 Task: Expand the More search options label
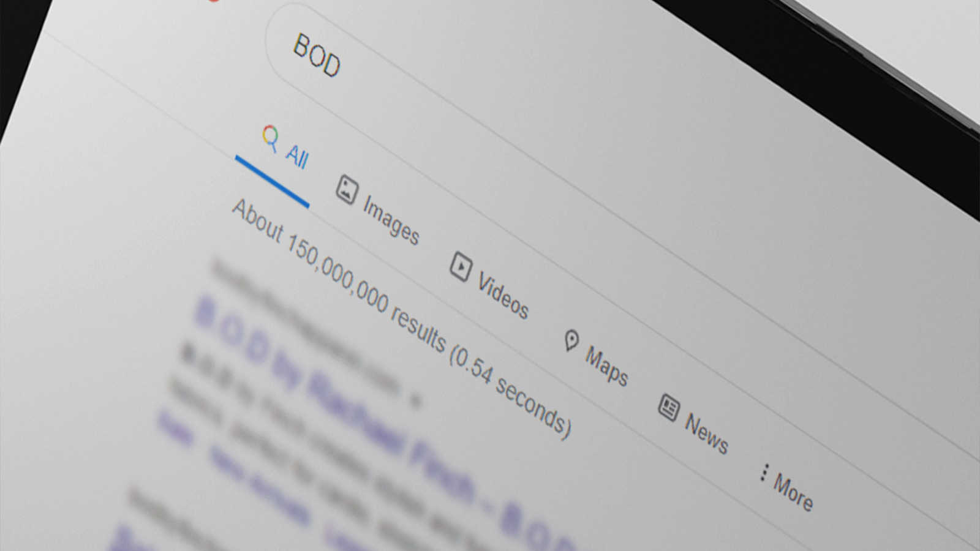point(793,492)
